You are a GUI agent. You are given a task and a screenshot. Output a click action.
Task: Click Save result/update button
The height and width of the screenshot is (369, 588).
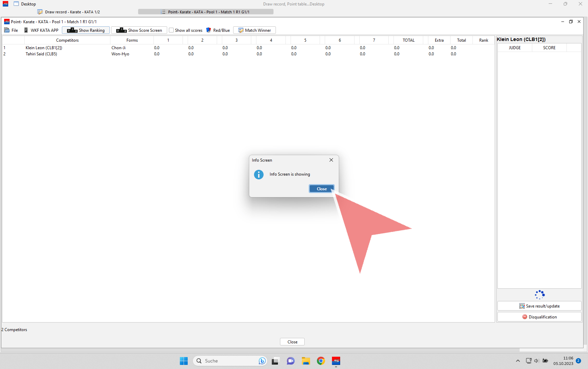pos(539,306)
